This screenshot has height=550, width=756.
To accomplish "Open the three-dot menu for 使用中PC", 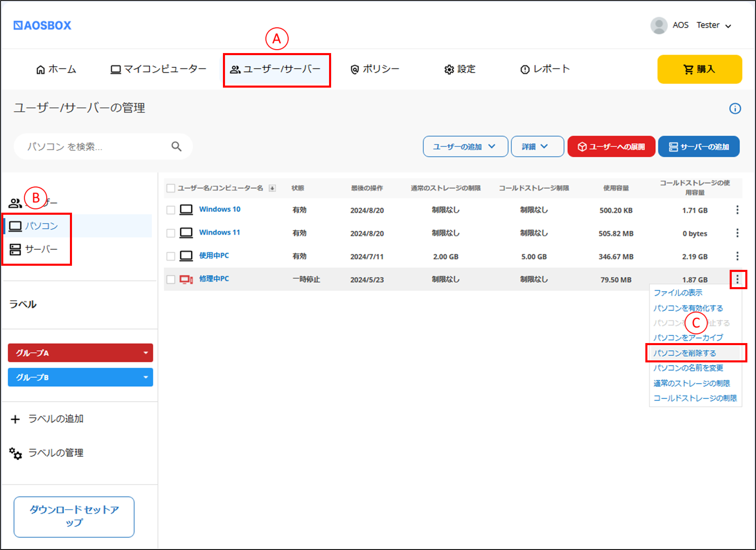I will tap(737, 256).
